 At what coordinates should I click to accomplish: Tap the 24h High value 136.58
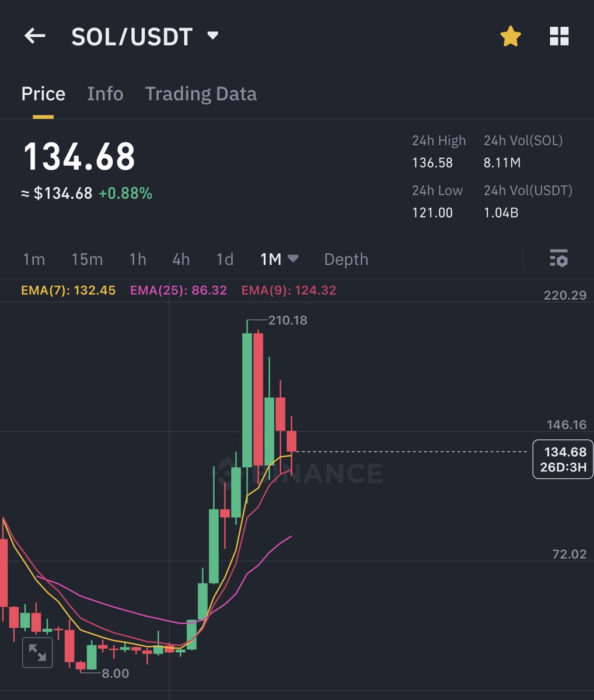click(x=432, y=163)
